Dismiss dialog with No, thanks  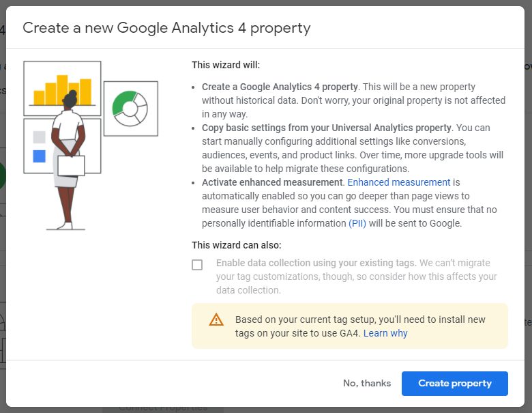pos(367,383)
